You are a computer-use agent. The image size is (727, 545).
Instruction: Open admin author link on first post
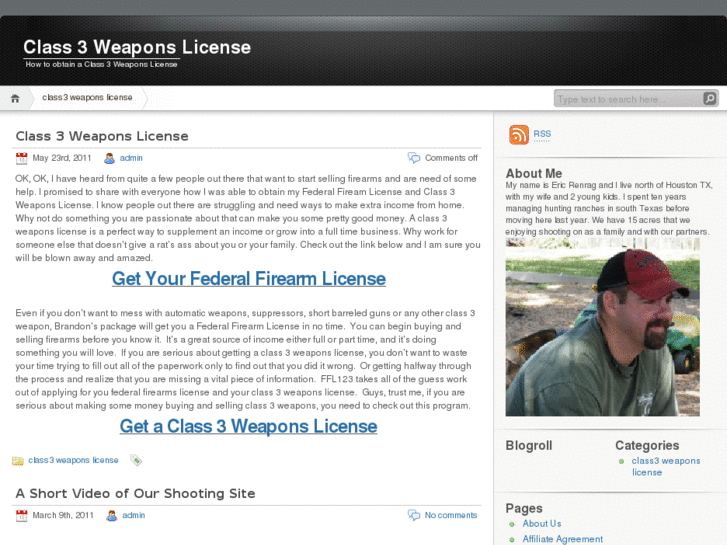(131, 158)
